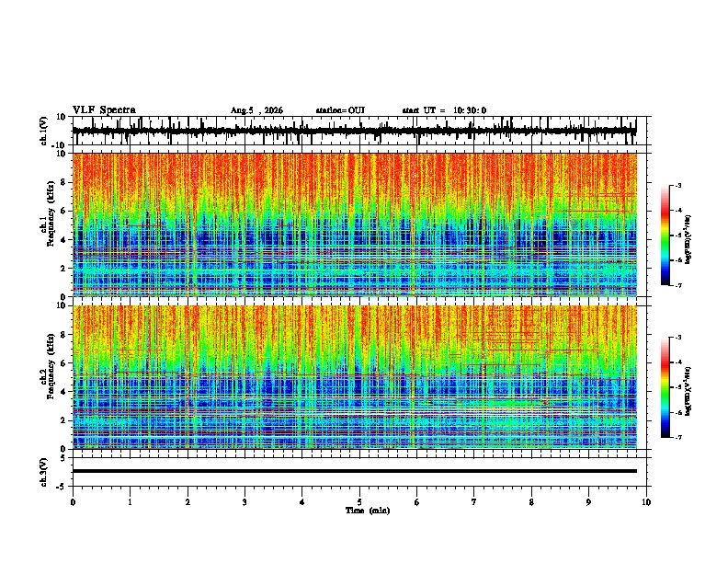The width and height of the screenshot is (728, 563).
Task: Click the "5" tick on ch.3(V) axis
Action: point(64,458)
